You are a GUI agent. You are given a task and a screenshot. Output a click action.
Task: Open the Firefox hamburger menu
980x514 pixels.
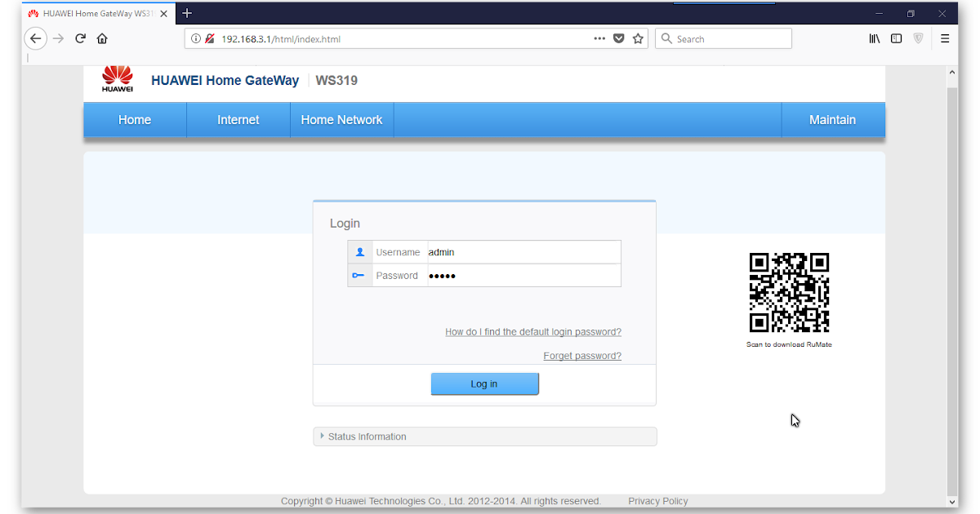(945, 38)
